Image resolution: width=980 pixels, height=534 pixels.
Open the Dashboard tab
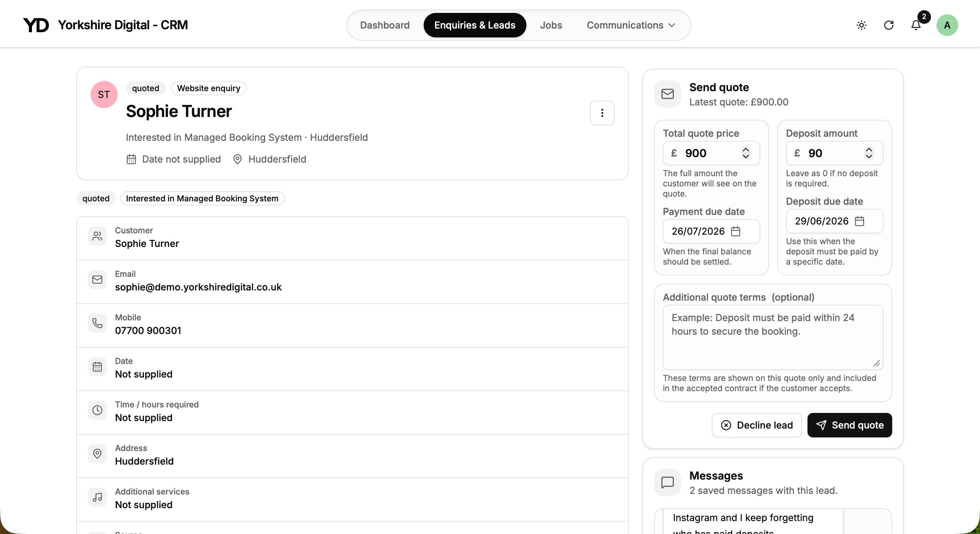click(x=385, y=25)
